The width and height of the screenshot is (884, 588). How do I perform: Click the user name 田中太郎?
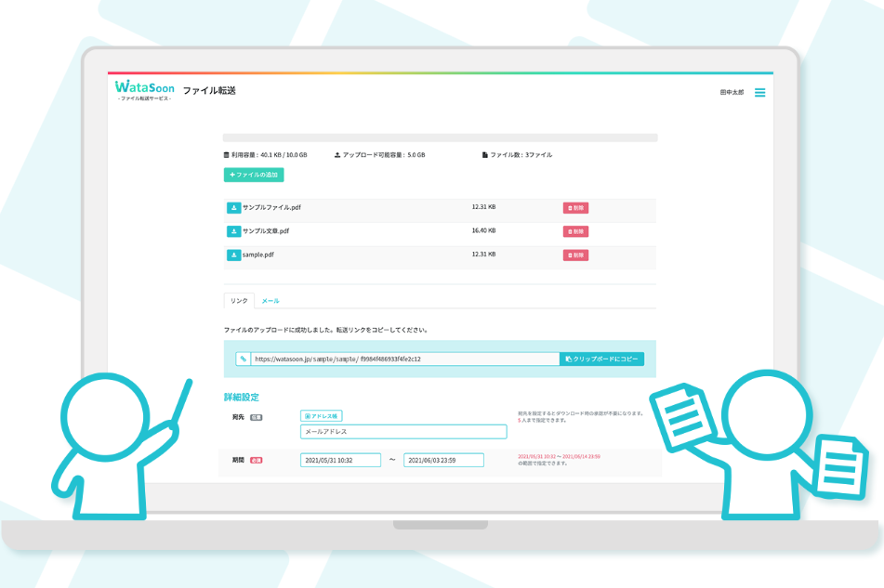pyautogui.click(x=732, y=93)
